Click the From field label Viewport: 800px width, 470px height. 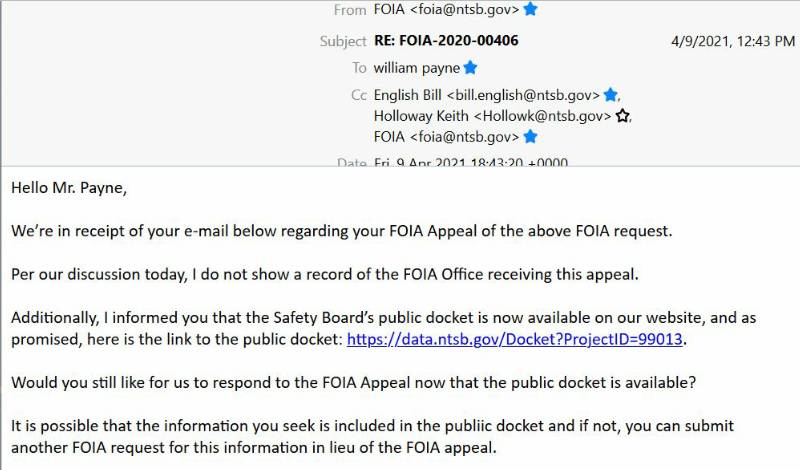coord(350,10)
